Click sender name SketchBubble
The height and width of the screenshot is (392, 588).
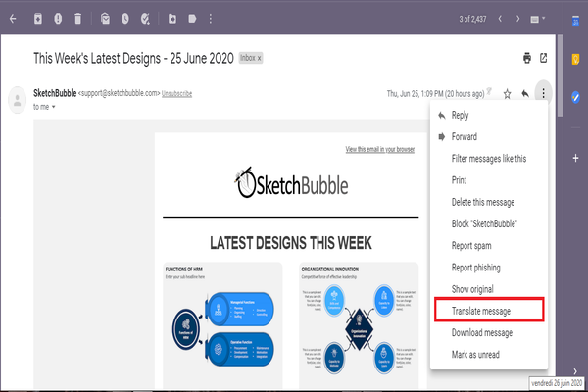[x=55, y=93]
